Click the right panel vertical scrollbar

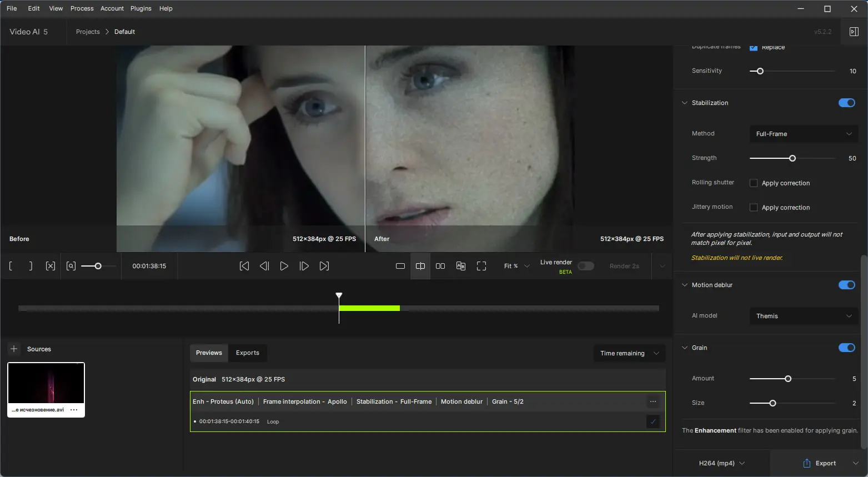(864, 352)
